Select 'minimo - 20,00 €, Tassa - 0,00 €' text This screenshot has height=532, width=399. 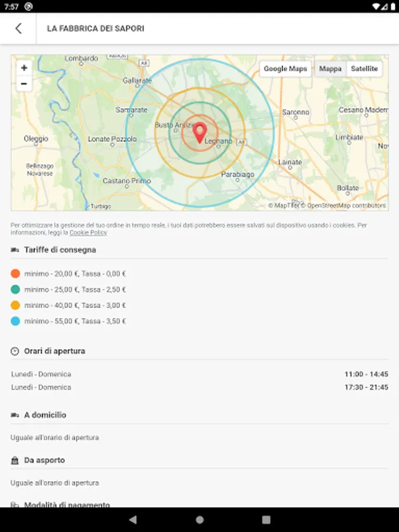pos(75,274)
